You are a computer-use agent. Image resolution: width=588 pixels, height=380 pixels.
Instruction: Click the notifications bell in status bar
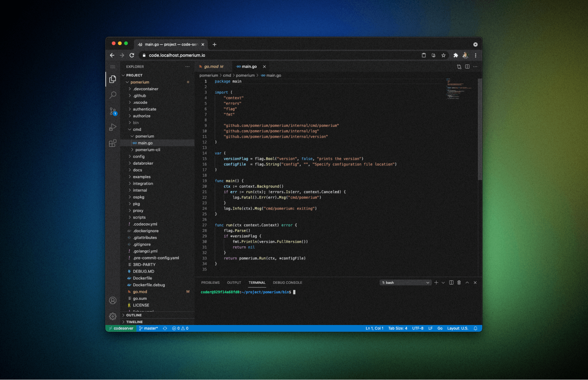(x=475, y=329)
